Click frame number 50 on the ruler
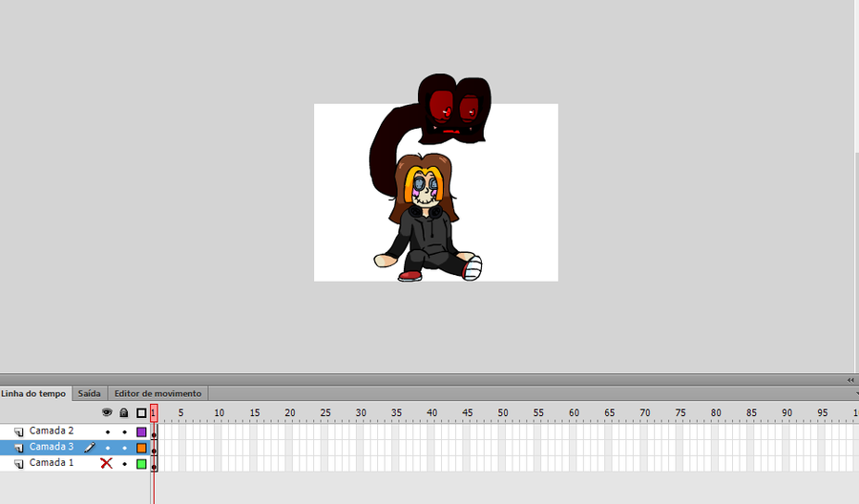Viewport: 859px width, 504px height. click(503, 413)
